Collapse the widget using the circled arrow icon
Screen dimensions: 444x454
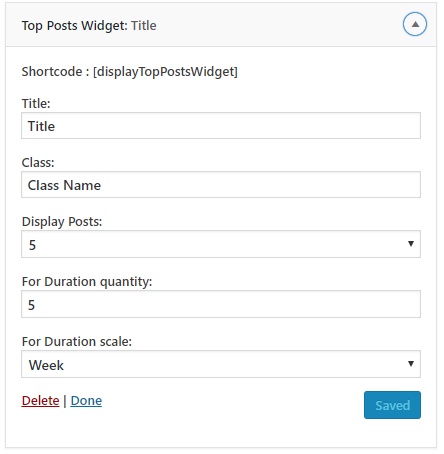point(415,24)
